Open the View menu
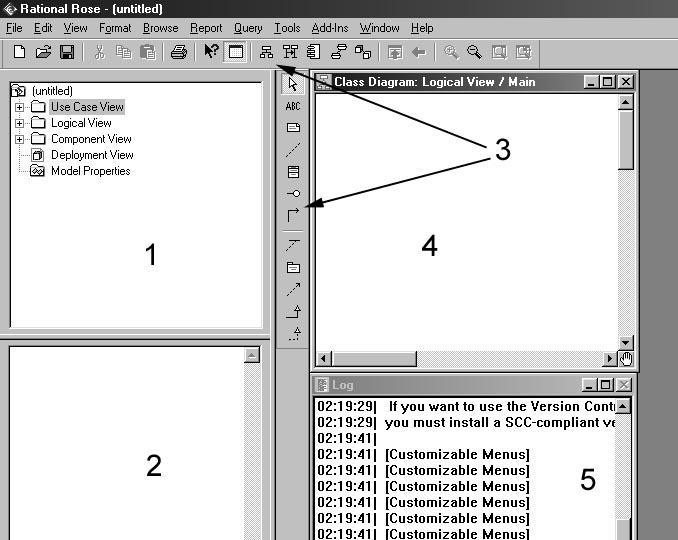 point(75,28)
